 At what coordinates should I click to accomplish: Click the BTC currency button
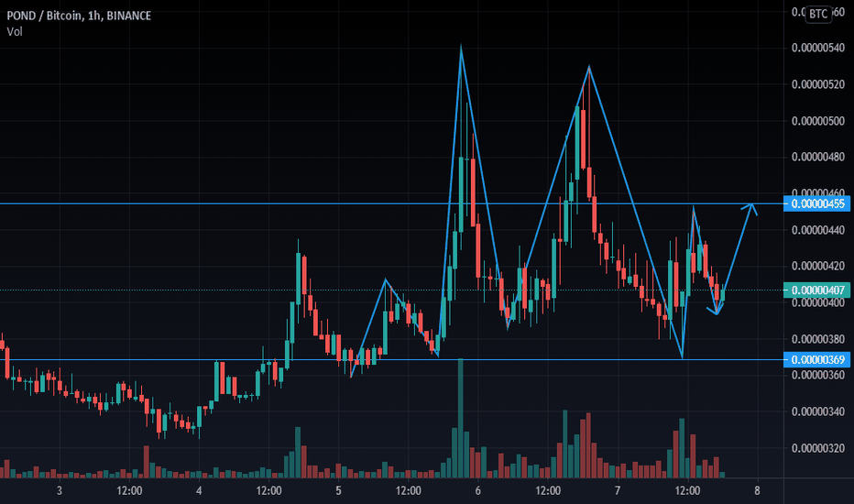(818, 14)
